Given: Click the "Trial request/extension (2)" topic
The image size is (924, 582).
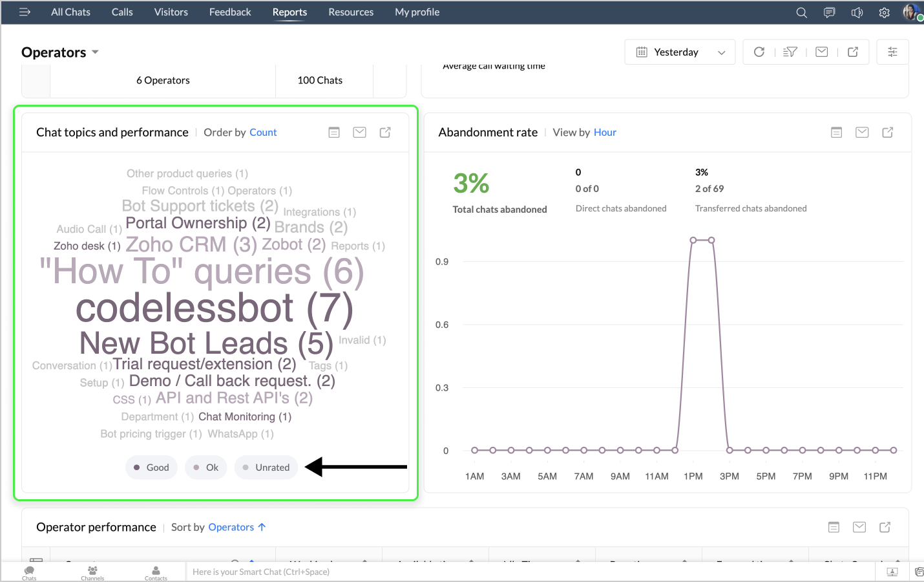Looking at the screenshot, I should [204, 364].
